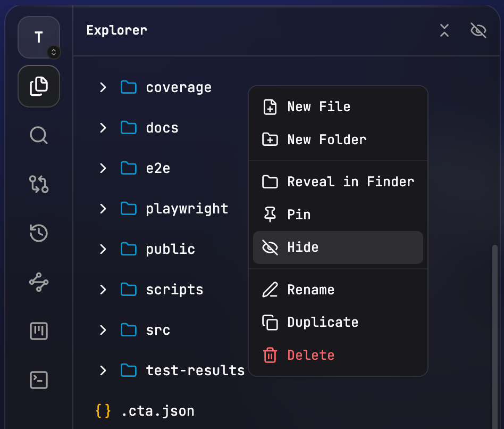Expand the e2e folder chevron

click(103, 168)
